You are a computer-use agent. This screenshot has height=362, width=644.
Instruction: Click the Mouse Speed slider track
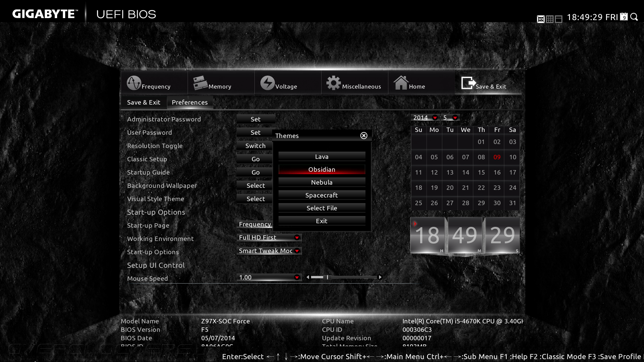(344, 277)
